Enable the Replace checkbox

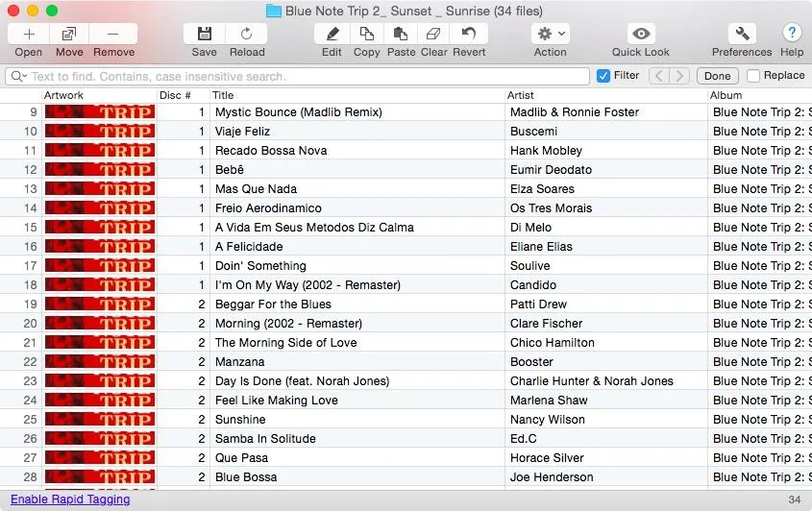point(753,76)
